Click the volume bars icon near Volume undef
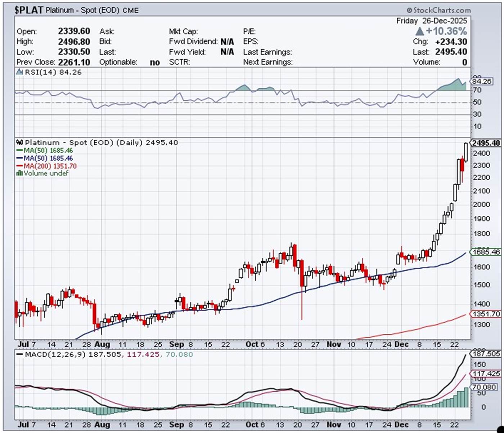Viewport: 504px width, 433px height. 20,173
